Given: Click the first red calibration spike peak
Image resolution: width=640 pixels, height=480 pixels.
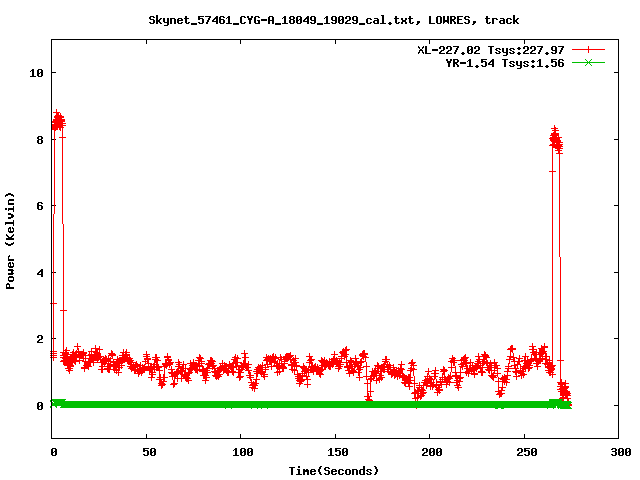Looking at the screenshot, I should (x=58, y=120).
